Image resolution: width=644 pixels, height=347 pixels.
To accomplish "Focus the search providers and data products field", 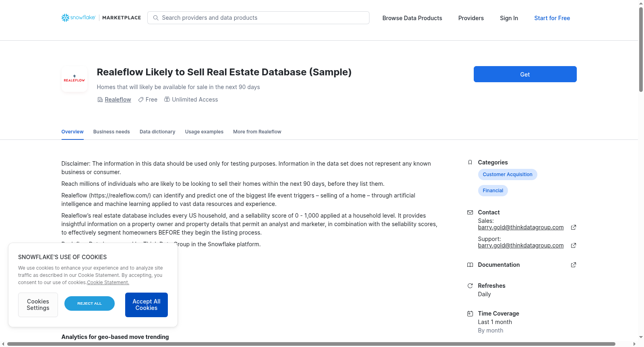I will (258, 18).
